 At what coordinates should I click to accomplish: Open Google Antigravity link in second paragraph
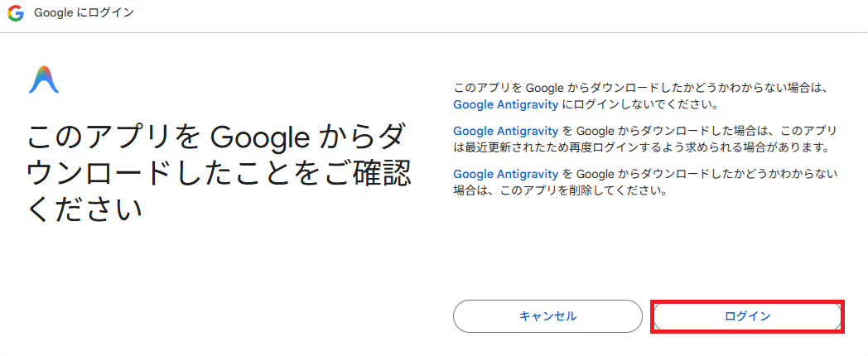coord(505,131)
